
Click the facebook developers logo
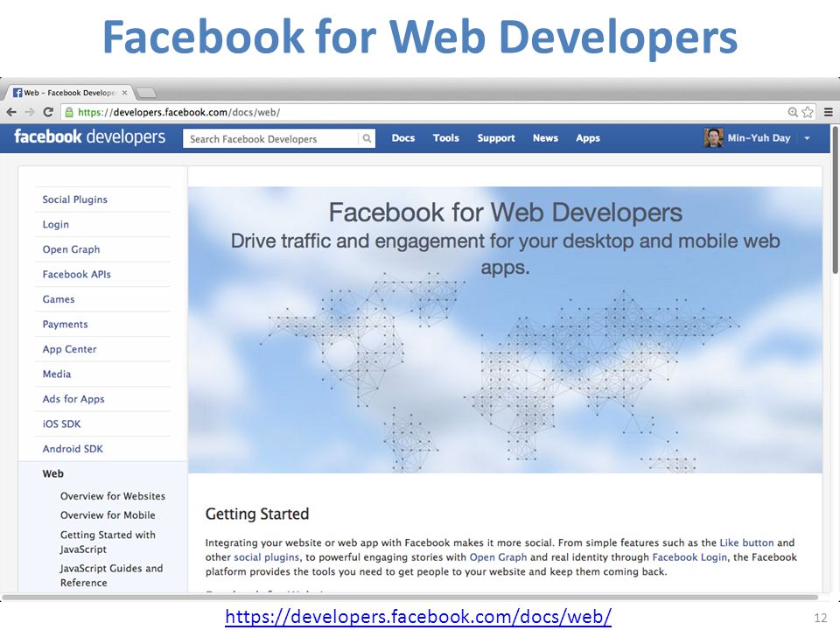tap(89, 136)
